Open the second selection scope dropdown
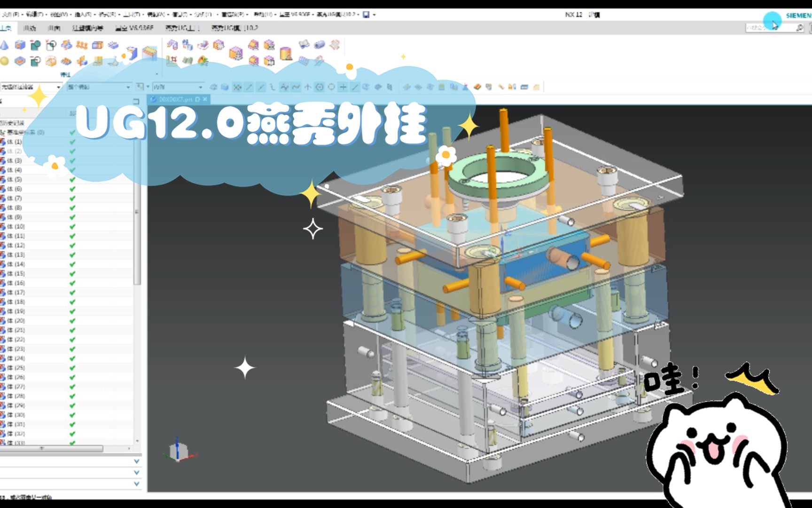Screen dimensions: 812x508 point(99,87)
